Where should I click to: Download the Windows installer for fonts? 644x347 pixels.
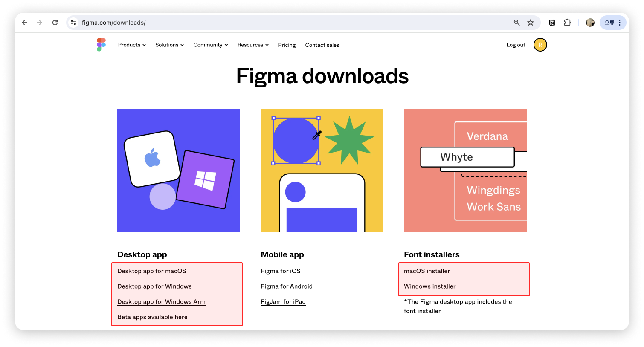pos(430,286)
